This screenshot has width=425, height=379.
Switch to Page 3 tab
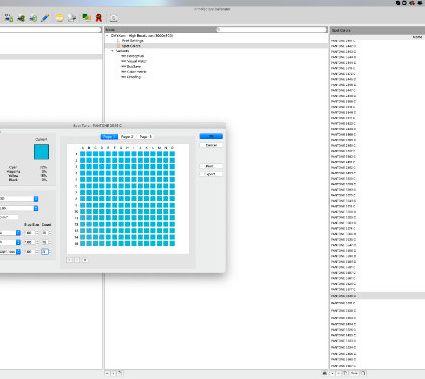[145, 137]
